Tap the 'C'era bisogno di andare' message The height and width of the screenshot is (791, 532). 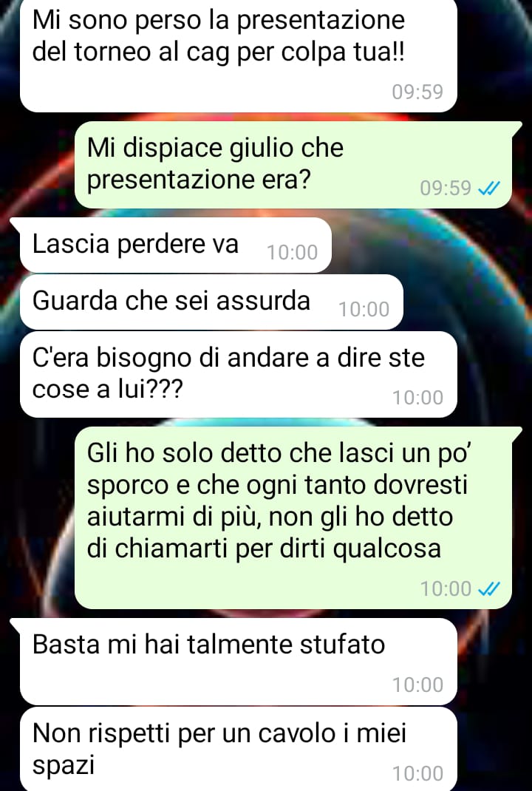[x=239, y=374]
